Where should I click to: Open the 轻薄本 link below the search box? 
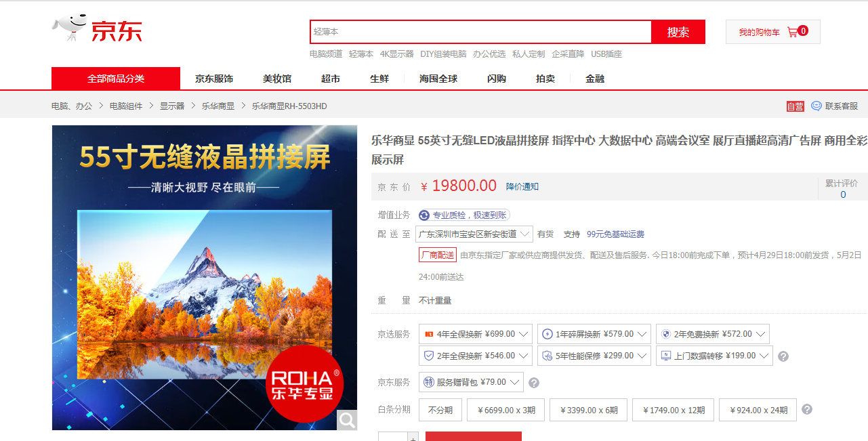361,54
